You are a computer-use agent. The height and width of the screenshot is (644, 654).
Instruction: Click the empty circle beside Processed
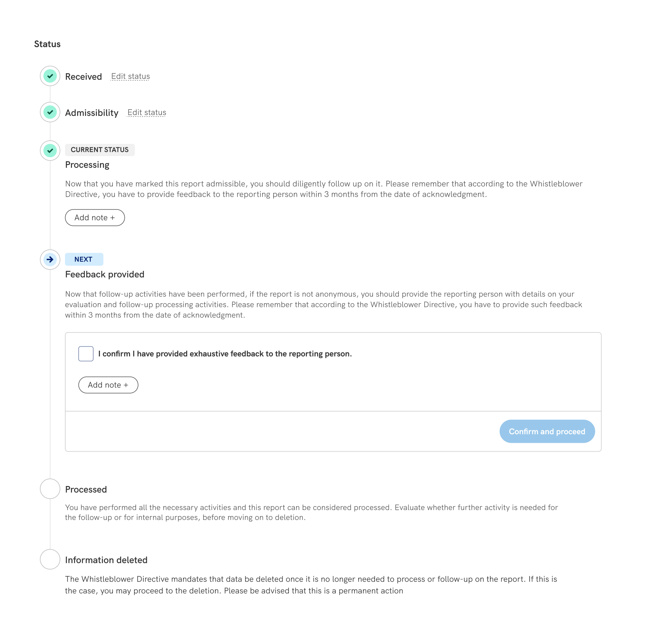[50, 489]
